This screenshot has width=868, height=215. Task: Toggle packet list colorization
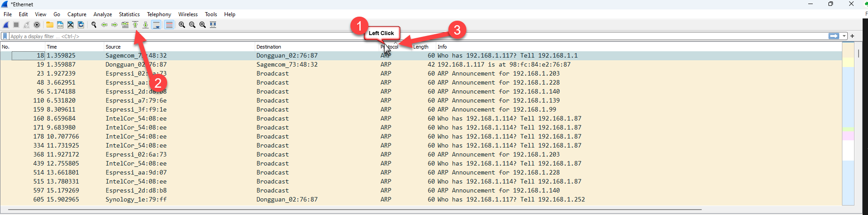point(169,25)
